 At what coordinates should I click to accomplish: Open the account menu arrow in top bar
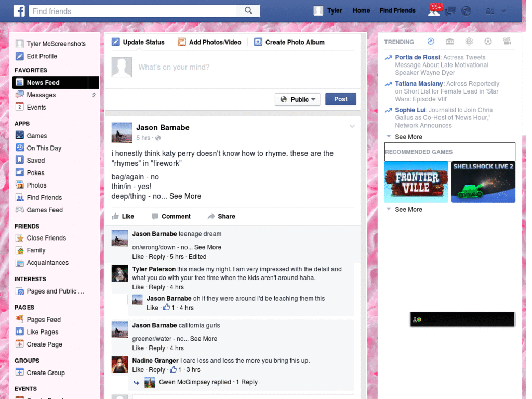(x=504, y=11)
